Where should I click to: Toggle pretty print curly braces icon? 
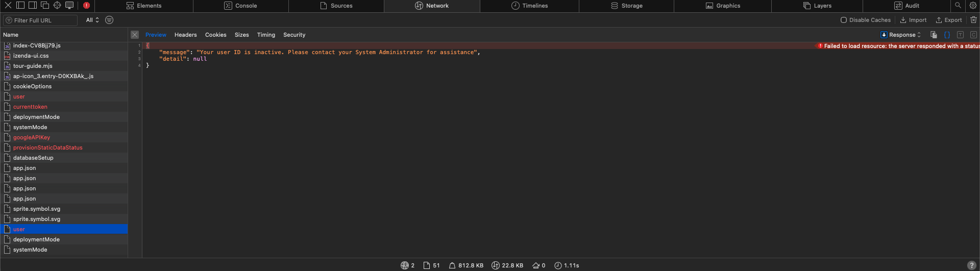(x=947, y=35)
